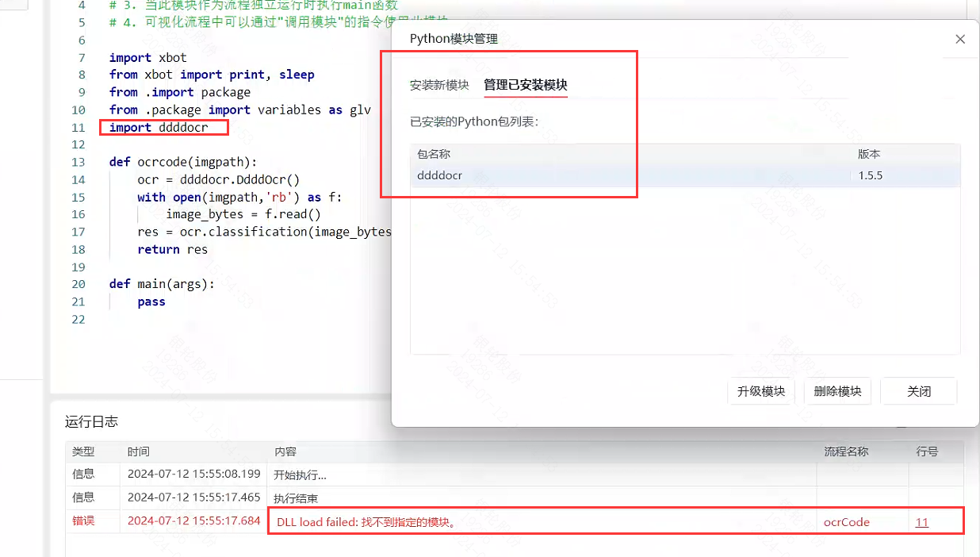Place cursor on import ddddocr code line
This screenshot has height=557, width=980.
click(159, 127)
